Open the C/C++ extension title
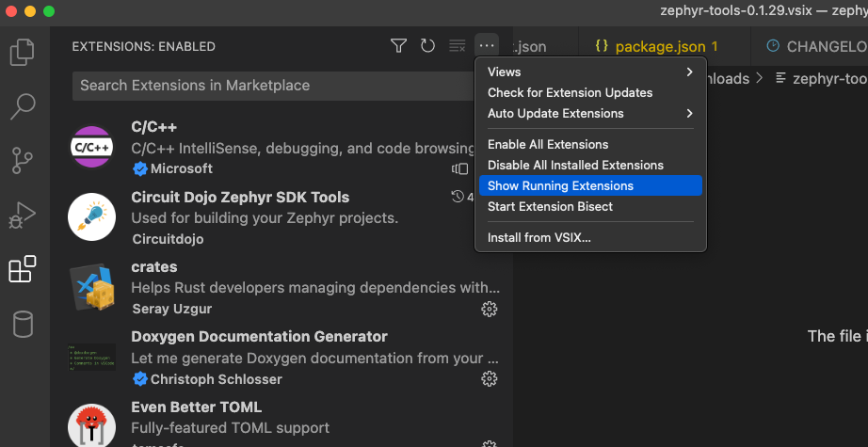The image size is (868, 447). coord(153,127)
